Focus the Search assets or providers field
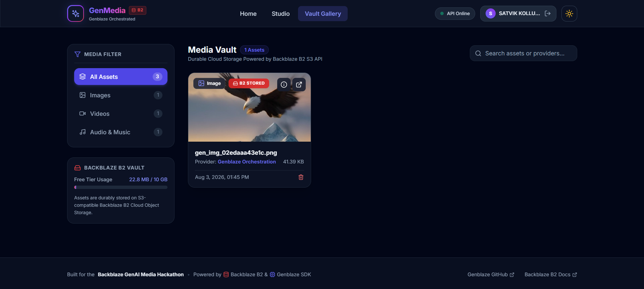Viewport: 644px width, 289px height. (524, 53)
